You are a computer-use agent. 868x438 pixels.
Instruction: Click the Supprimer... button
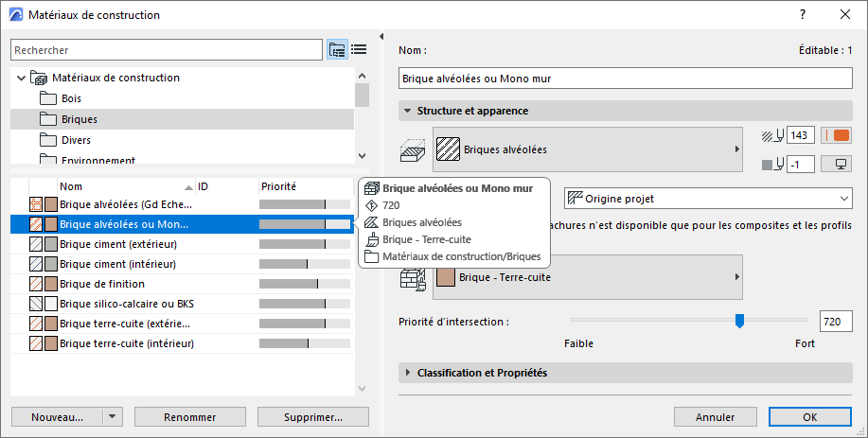pyautogui.click(x=300, y=417)
